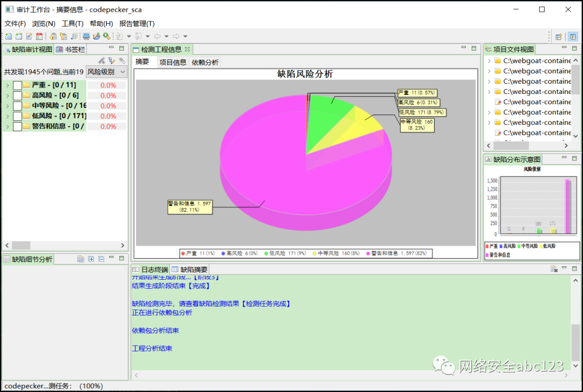
Task: Click the new project icon in the toolbar
Action: (x=8, y=36)
